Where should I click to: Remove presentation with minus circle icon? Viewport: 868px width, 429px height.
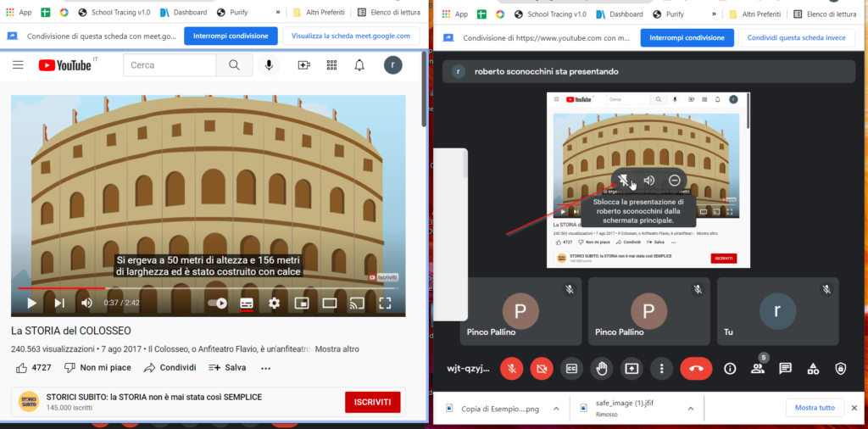pyautogui.click(x=674, y=180)
